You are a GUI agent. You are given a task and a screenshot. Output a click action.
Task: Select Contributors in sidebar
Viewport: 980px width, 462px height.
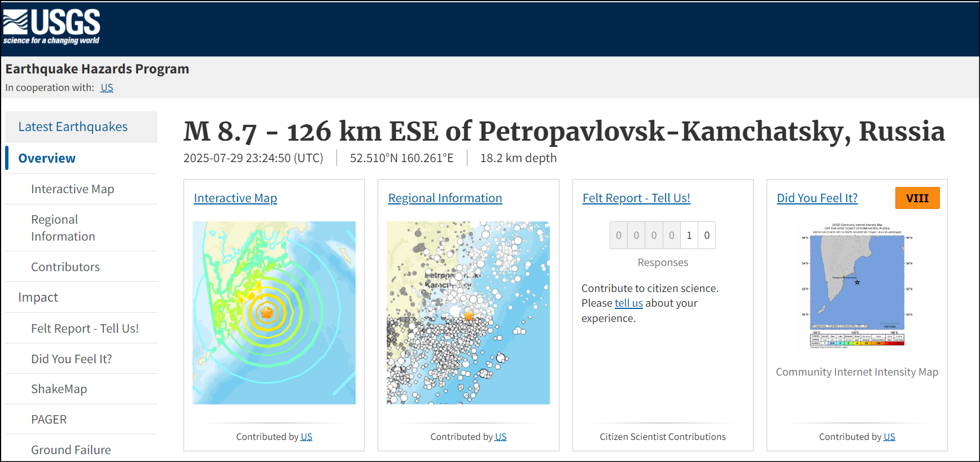65,267
